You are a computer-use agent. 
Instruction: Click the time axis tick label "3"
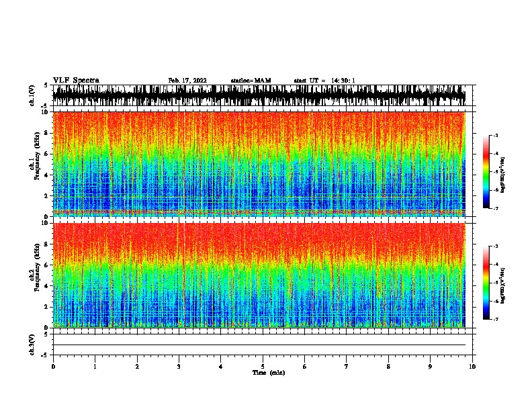tap(179, 367)
